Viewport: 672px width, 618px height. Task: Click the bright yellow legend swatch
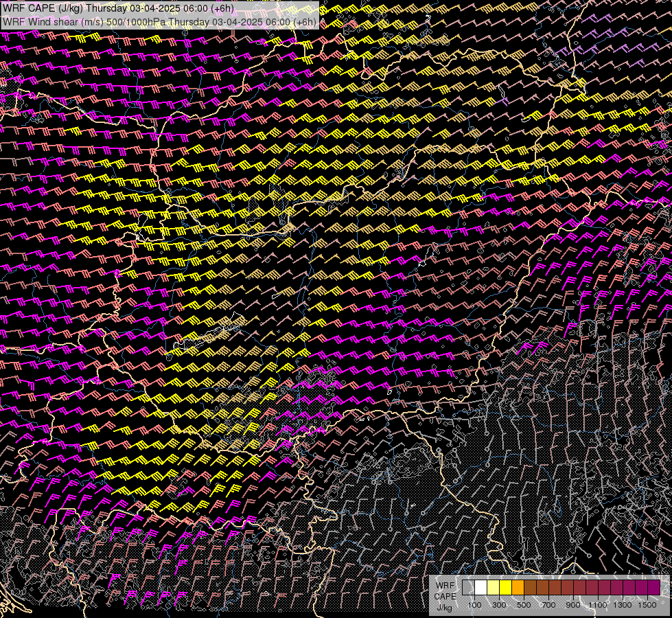click(x=505, y=587)
